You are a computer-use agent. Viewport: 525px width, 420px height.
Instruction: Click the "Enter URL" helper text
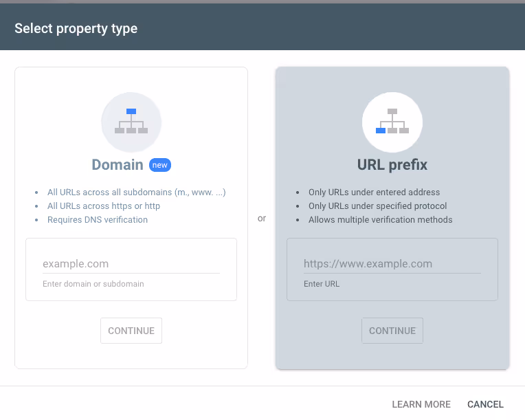click(322, 284)
